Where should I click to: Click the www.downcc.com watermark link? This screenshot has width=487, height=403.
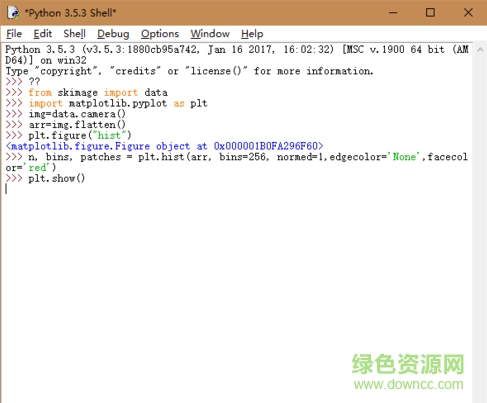tap(409, 384)
